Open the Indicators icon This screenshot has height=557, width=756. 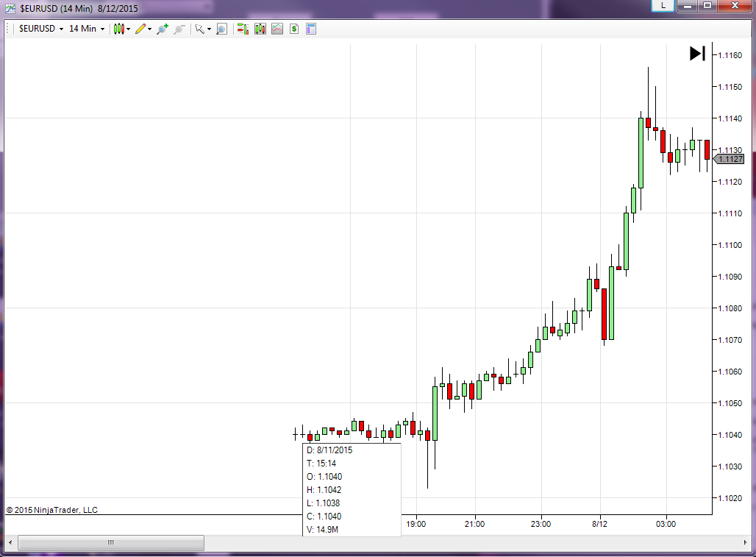tap(277, 29)
